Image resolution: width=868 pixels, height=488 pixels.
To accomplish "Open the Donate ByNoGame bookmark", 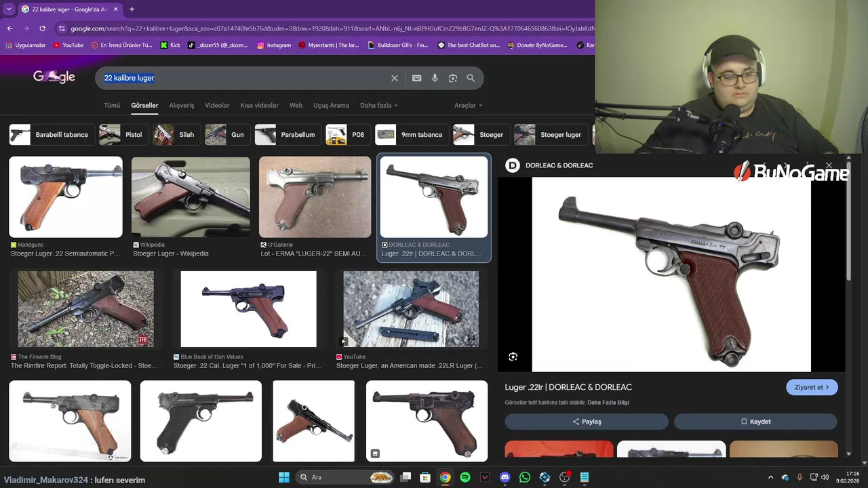I will coord(536,45).
